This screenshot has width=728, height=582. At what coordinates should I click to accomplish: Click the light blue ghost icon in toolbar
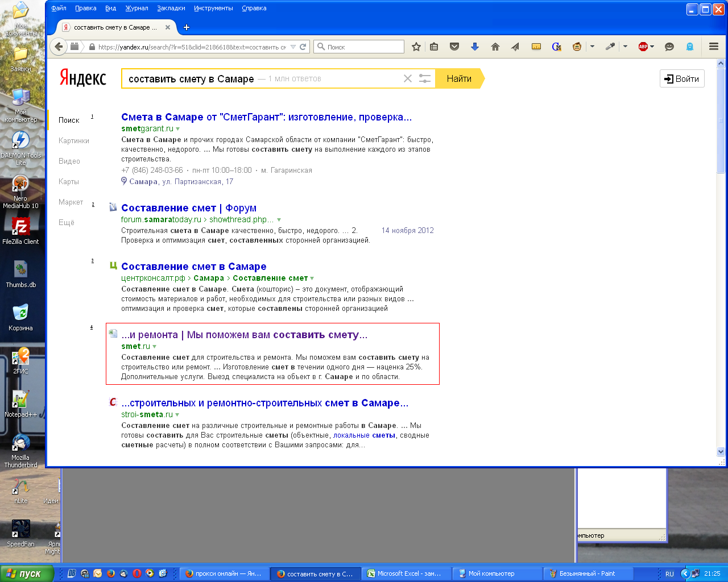click(x=690, y=47)
